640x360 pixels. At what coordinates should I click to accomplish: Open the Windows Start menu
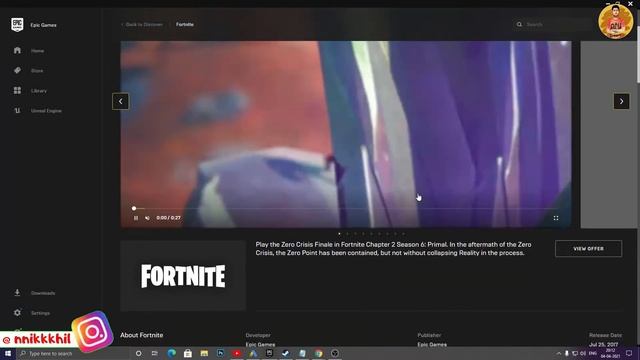pyautogui.click(x=8, y=353)
